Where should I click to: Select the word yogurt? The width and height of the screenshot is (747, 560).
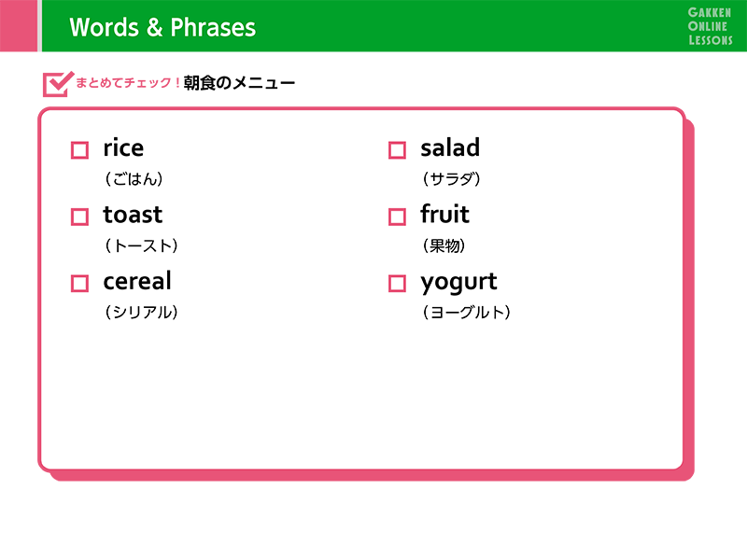click(458, 283)
